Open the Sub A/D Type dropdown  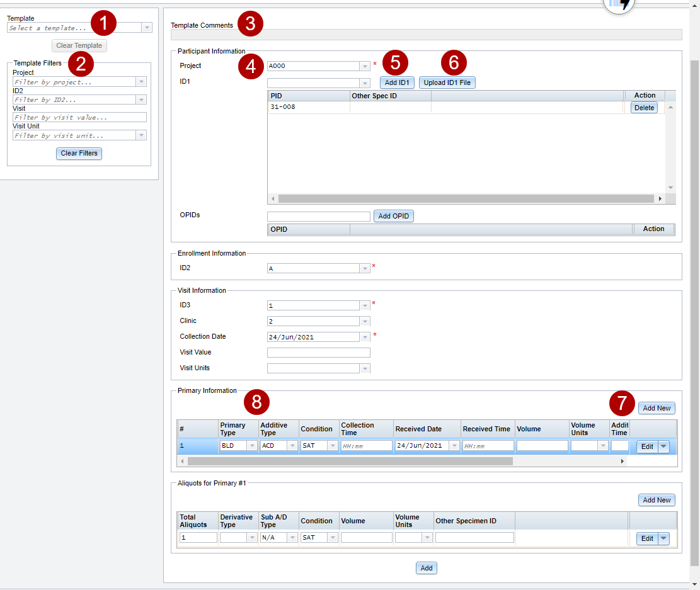(x=292, y=537)
